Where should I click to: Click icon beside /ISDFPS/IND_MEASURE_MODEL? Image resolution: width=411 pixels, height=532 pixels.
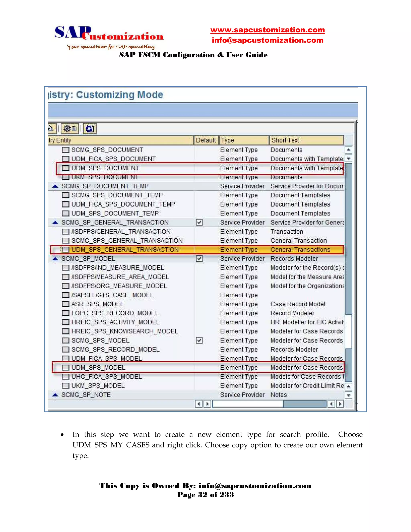[65, 268]
